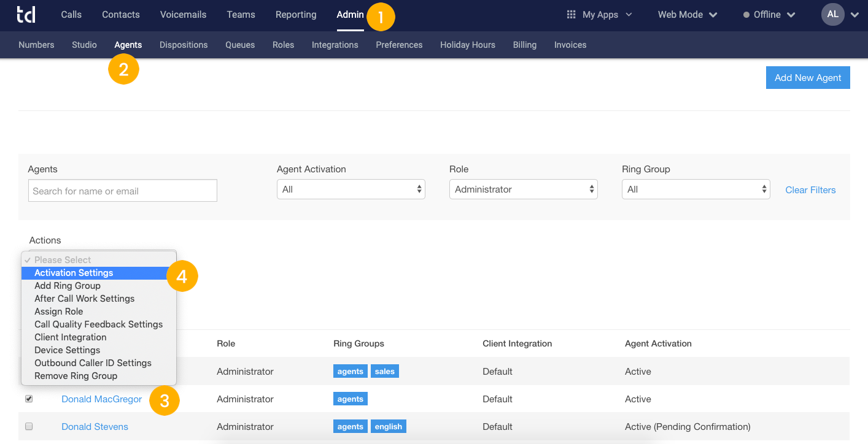
Task: Check the Donald Stevens checkbox
Action: click(29, 426)
